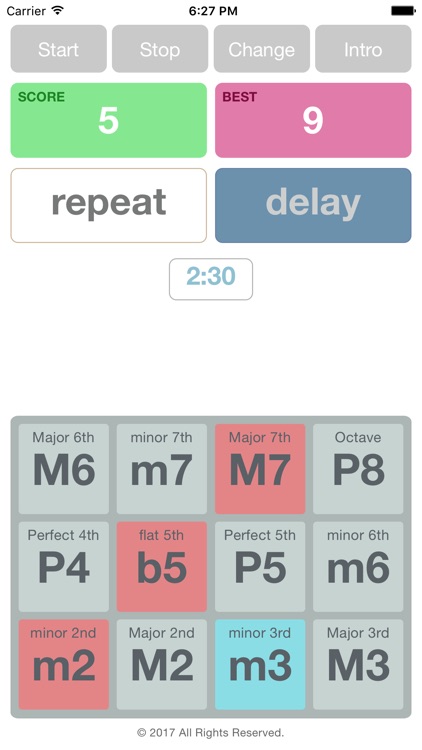Tap the green SCORE panel
The height and width of the screenshot is (750, 422).
109,120
